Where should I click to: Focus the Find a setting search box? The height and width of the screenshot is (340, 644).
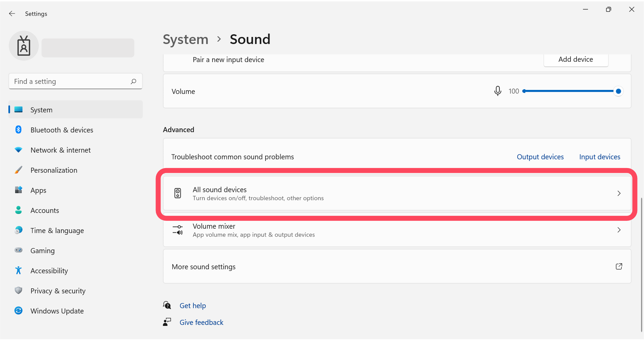coord(75,81)
